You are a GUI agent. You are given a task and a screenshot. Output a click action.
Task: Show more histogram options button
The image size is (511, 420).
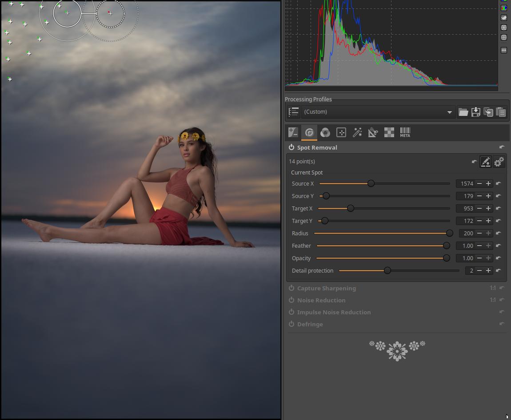pyautogui.click(x=504, y=50)
